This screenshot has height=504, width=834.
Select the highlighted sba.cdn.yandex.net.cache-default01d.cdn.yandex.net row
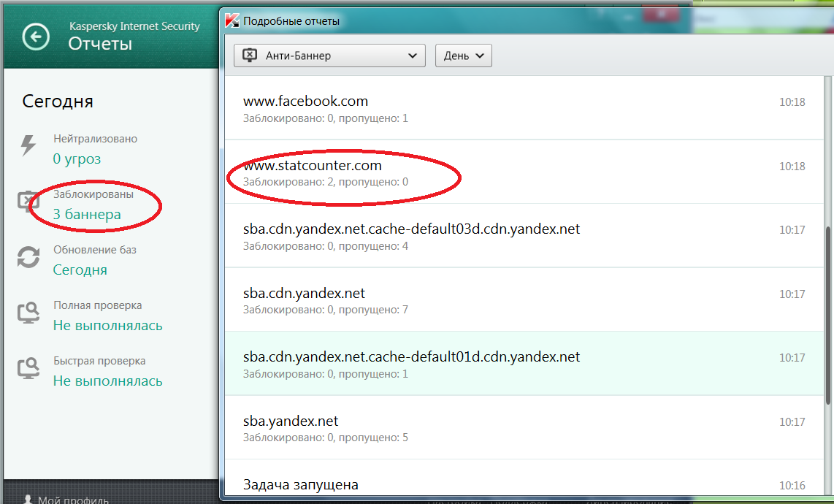point(524,364)
